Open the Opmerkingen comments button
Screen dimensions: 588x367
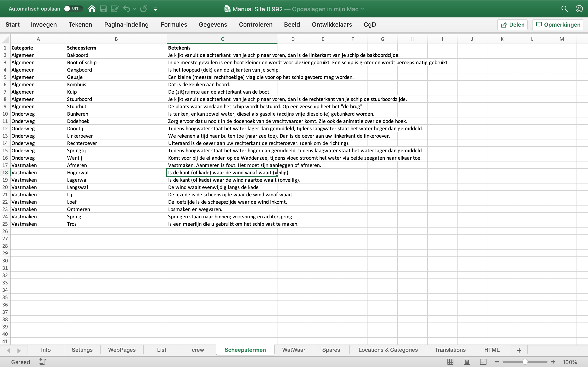tap(558, 25)
